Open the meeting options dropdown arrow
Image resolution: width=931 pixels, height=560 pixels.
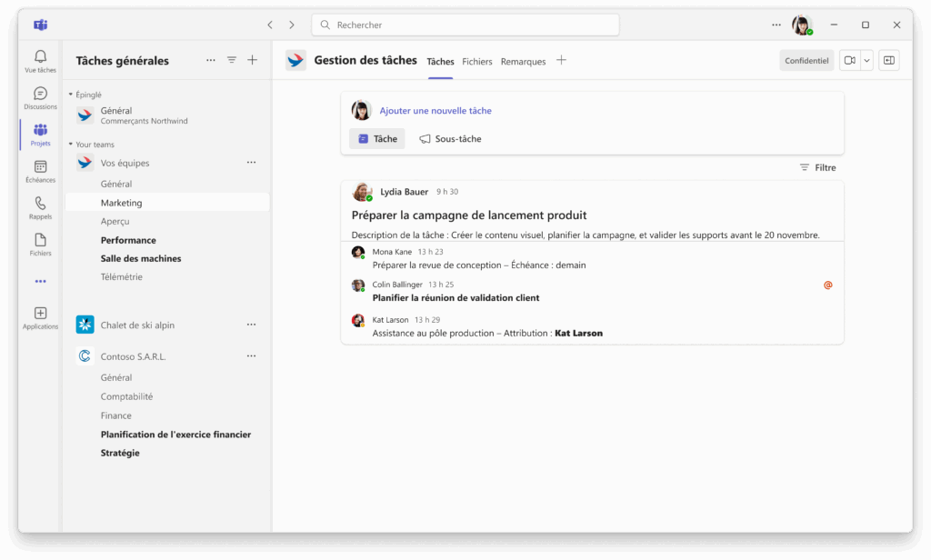tap(866, 61)
